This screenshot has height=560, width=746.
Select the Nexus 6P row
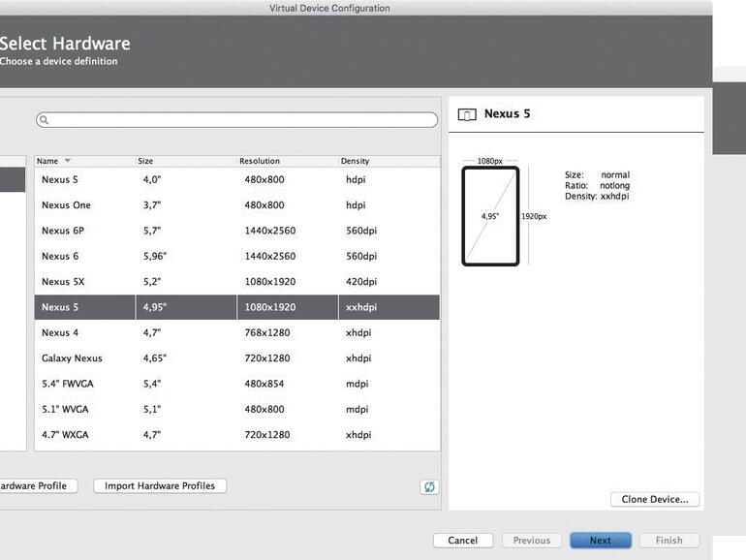[237, 231]
